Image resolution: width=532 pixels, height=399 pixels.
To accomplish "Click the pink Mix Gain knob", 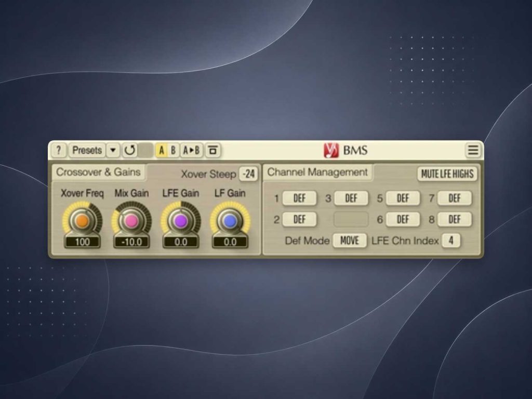I will click(131, 221).
